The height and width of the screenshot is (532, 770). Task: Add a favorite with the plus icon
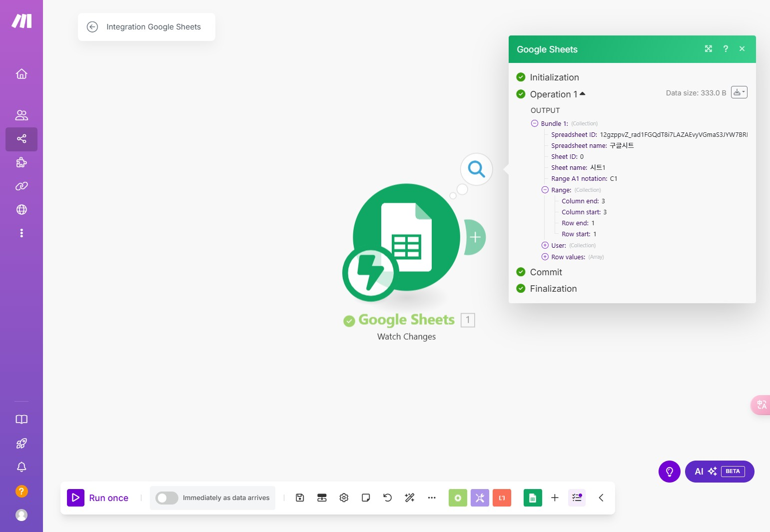coord(555,498)
